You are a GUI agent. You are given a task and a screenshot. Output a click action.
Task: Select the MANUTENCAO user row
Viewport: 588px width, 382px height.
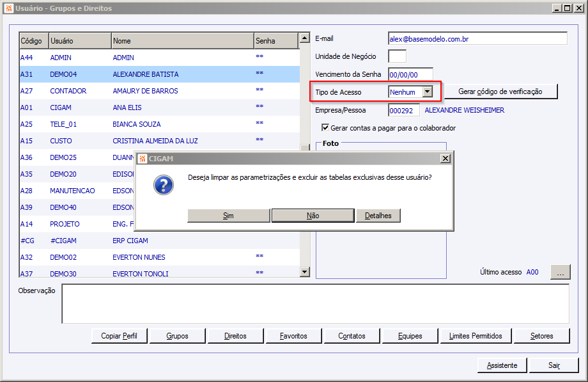[x=77, y=191]
